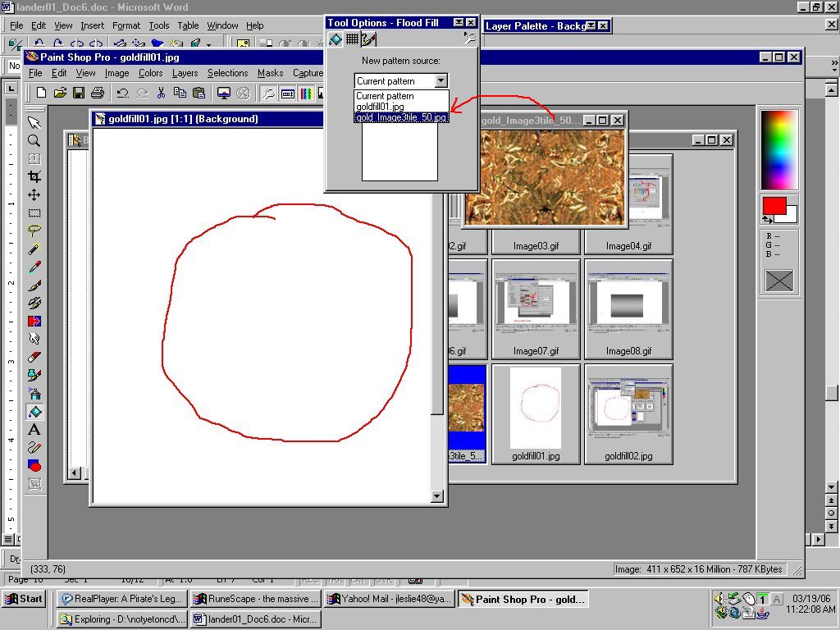The image size is (840, 630).
Task: Switch to RuneScape taskbar button
Action: 256,599
